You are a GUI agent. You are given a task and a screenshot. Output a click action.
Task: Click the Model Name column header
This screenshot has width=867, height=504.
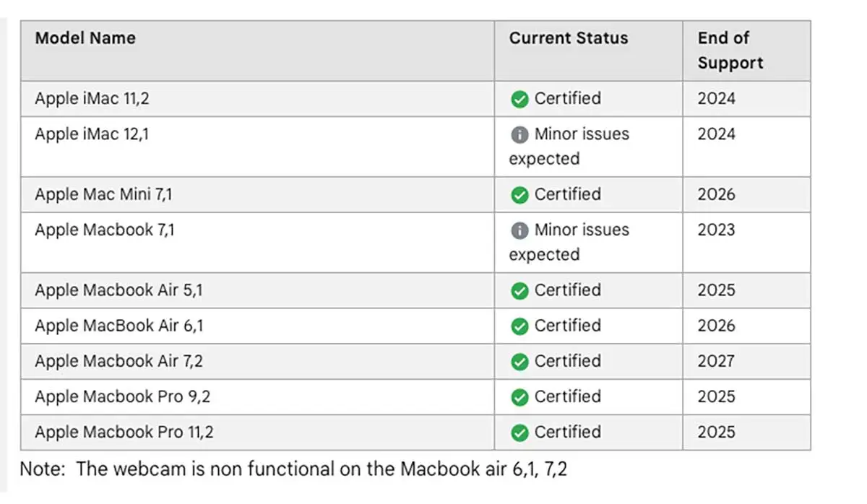(x=85, y=38)
